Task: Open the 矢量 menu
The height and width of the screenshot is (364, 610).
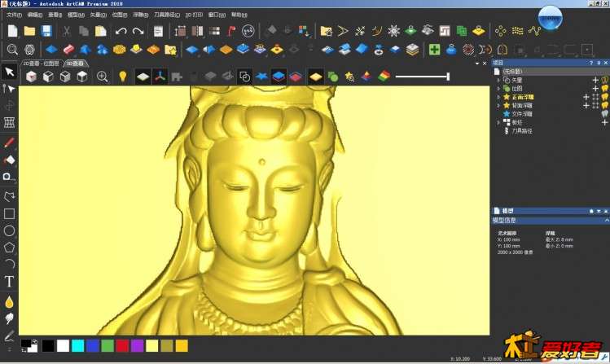Action: click(x=98, y=15)
